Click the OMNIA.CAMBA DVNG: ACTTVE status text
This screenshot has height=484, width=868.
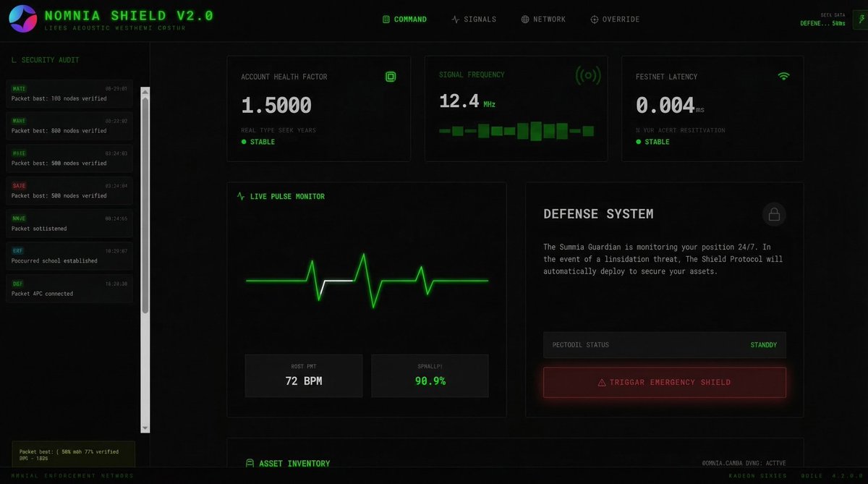coord(744,462)
